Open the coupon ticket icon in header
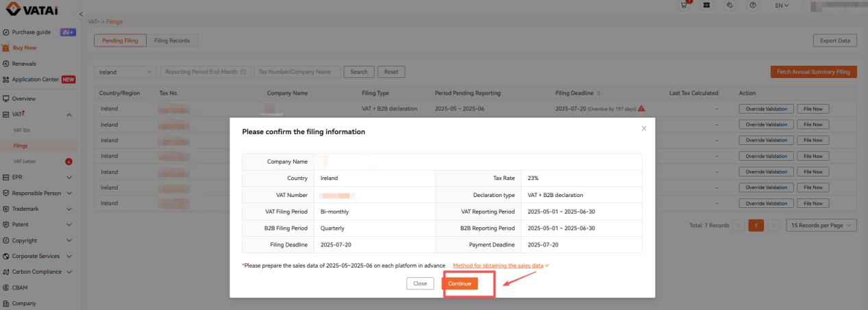The height and width of the screenshot is (310, 868). point(706,5)
